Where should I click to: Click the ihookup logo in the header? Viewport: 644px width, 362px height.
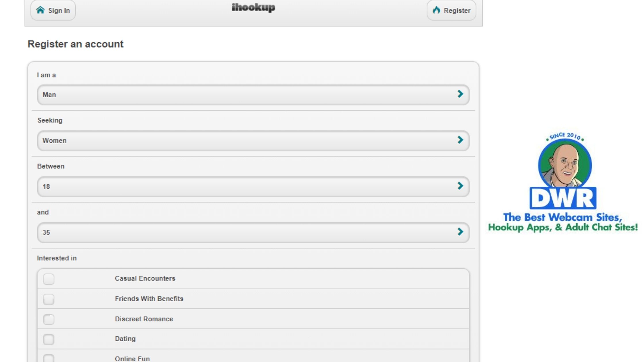click(253, 7)
